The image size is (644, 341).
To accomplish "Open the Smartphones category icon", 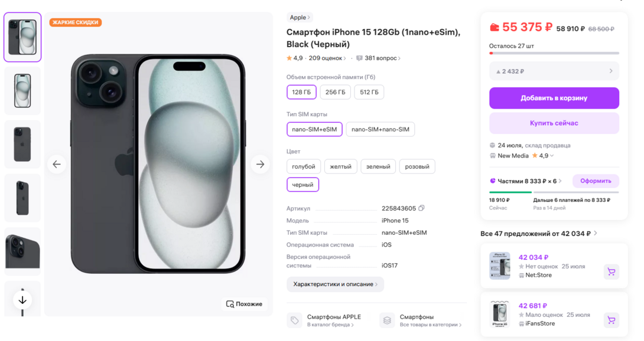I will click(387, 320).
